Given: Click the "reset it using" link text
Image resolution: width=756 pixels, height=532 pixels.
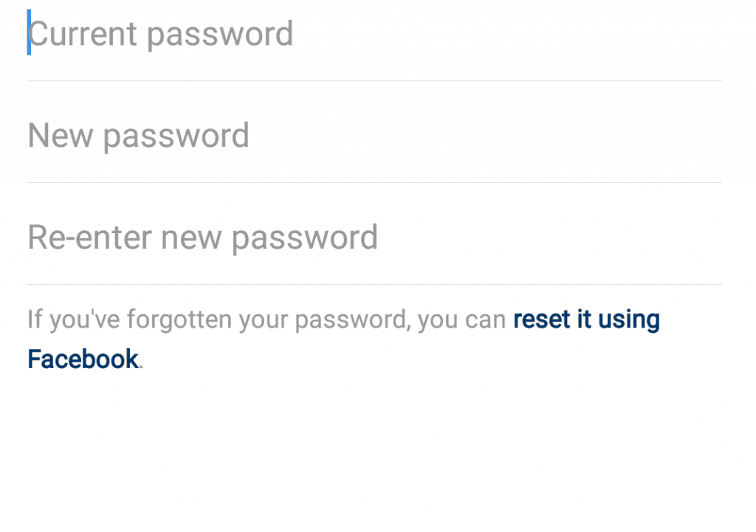Looking at the screenshot, I should pos(586,320).
